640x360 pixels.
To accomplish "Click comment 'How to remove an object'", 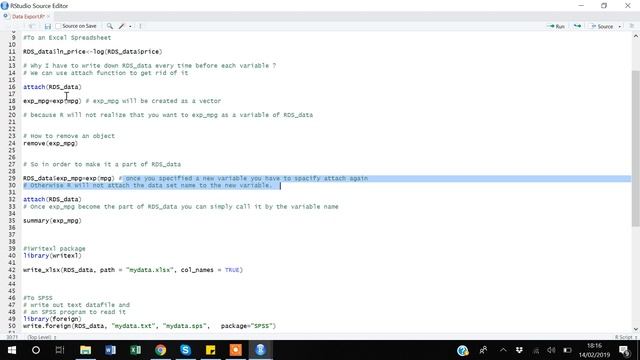I will tap(69, 136).
